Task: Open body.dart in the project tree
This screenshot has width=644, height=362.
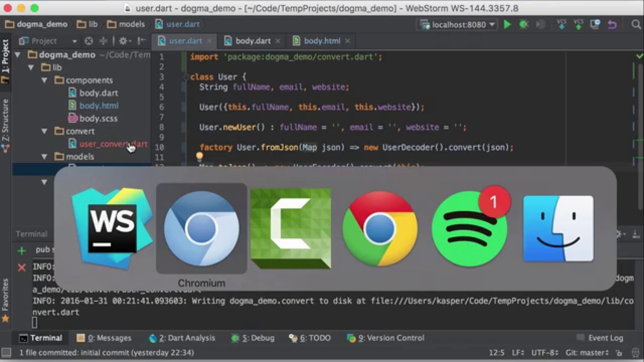Action: [x=93, y=93]
